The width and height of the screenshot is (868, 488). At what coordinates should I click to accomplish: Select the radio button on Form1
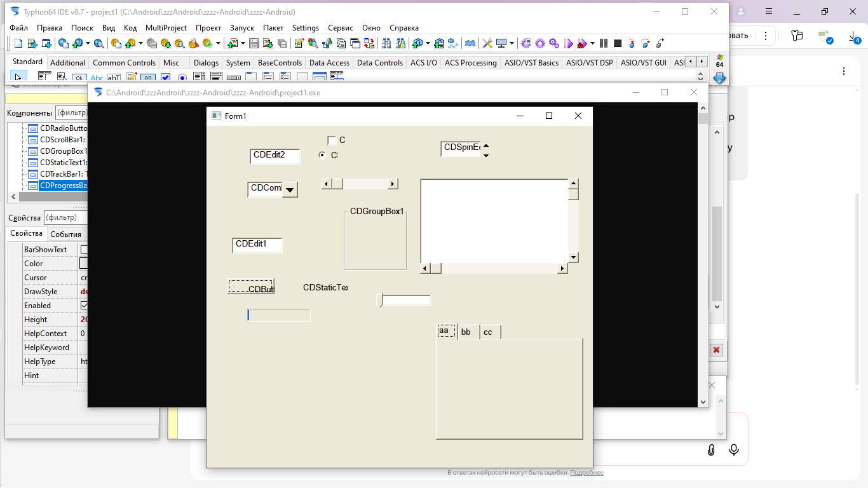pyautogui.click(x=323, y=155)
